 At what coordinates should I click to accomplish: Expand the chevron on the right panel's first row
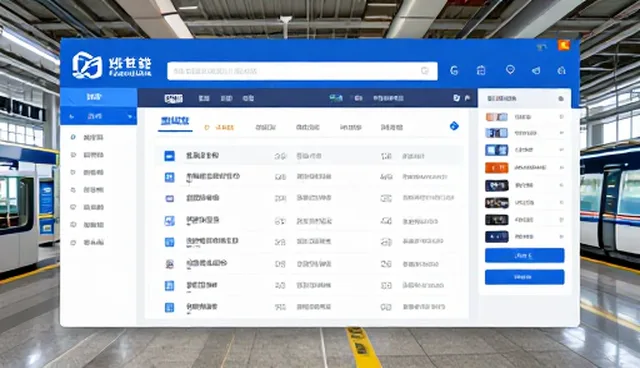coord(562,117)
